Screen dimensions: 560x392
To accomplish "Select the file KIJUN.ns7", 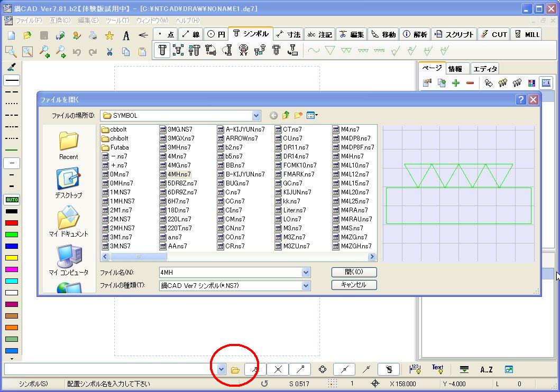I will pos(293,192).
